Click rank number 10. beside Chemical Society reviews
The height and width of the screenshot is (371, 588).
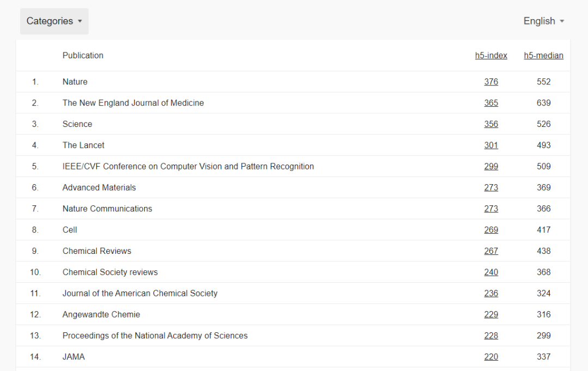tap(35, 272)
